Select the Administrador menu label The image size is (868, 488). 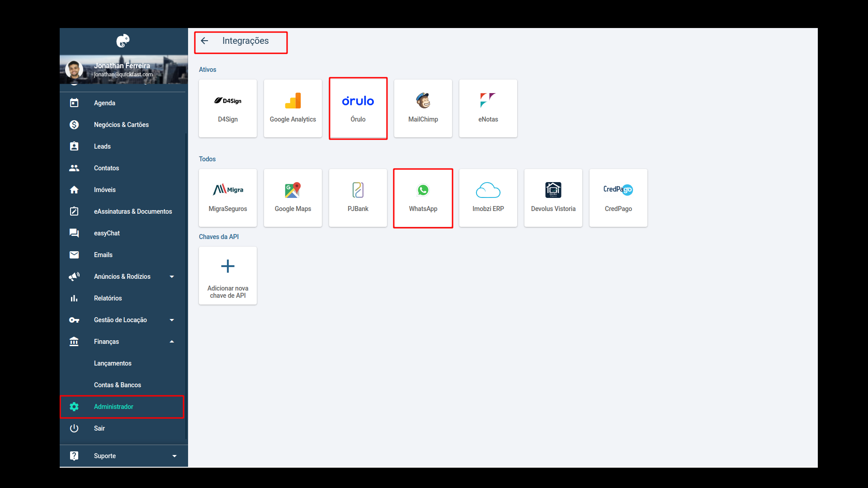click(x=113, y=407)
